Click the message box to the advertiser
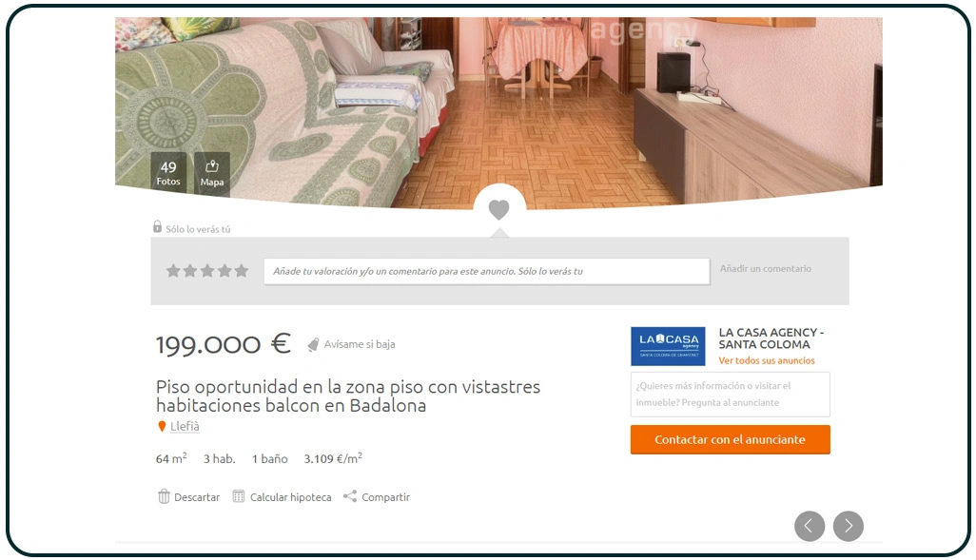Image resolution: width=976 pixels, height=560 pixels. tap(731, 395)
